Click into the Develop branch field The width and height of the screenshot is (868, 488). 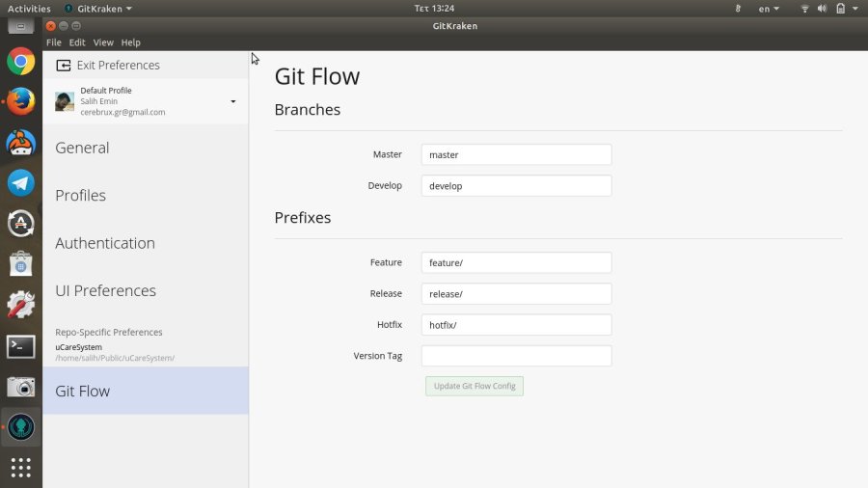(x=517, y=186)
